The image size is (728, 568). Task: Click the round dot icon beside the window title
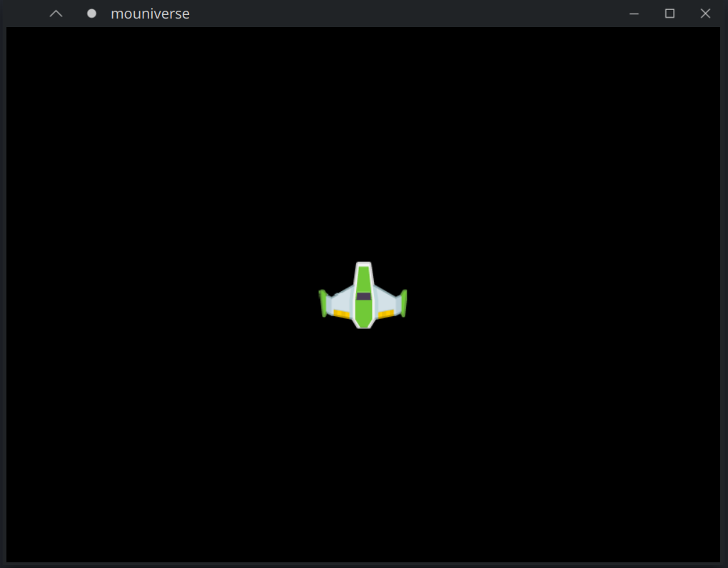pos(91,14)
